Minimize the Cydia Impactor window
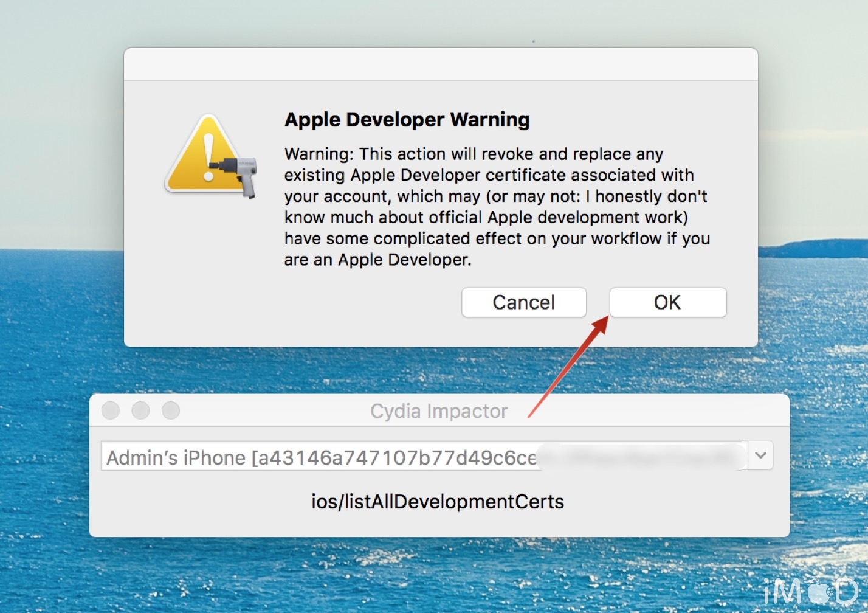 (x=140, y=410)
